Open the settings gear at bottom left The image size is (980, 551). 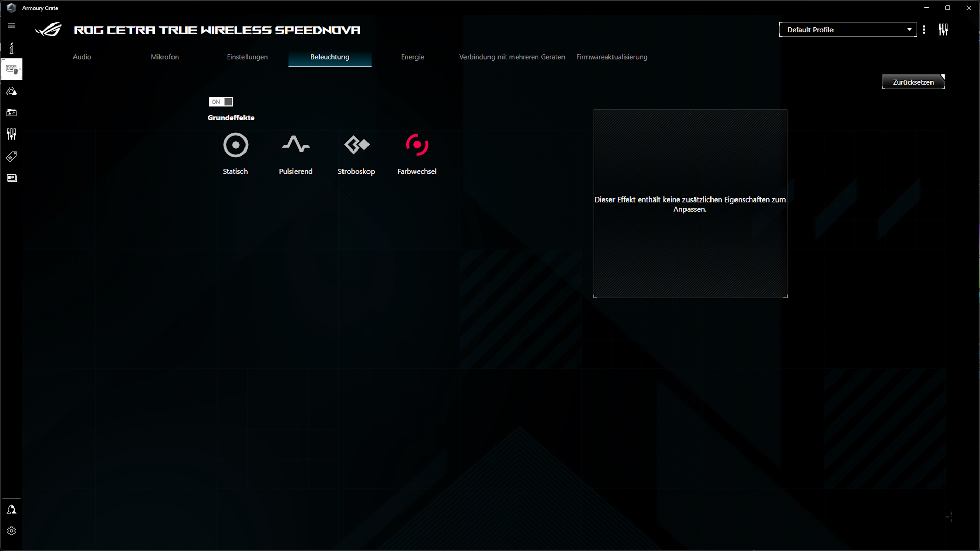click(x=11, y=531)
